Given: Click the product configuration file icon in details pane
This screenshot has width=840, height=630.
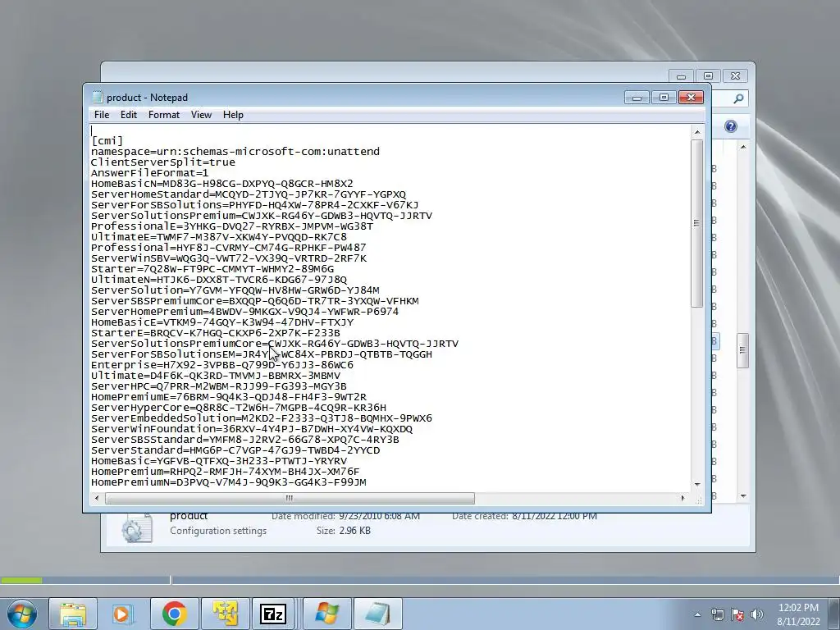Looking at the screenshot, I should click(x=136, y=527).
